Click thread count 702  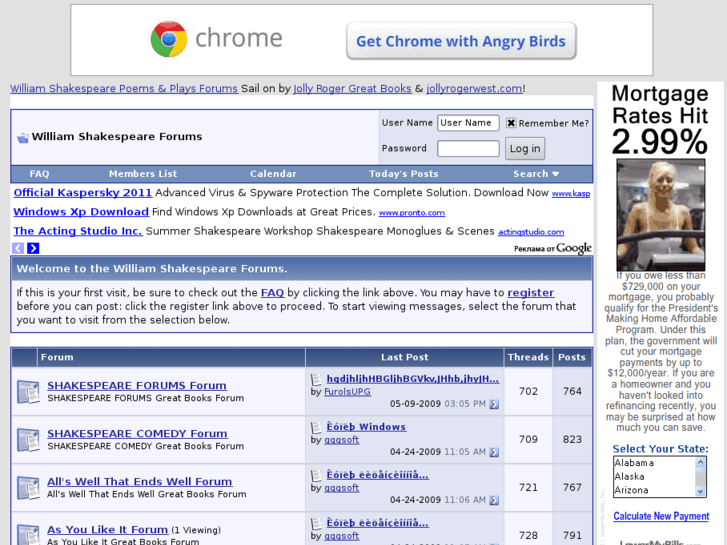pyautogui.click(x=528, y=391)
